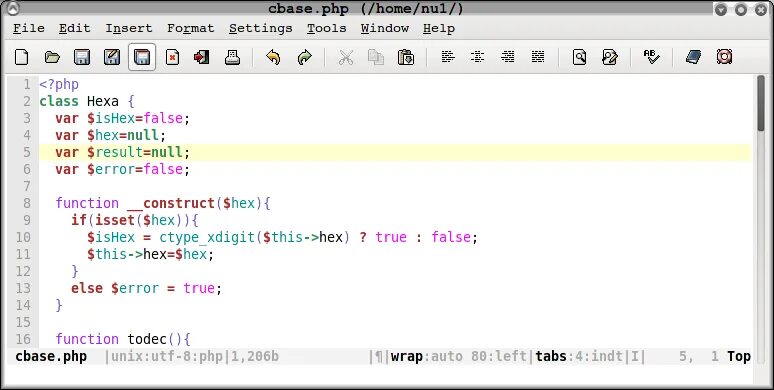774x390 pixels.
Task: Align text right with the toolbar icon
Action: [x=507, y=57]
